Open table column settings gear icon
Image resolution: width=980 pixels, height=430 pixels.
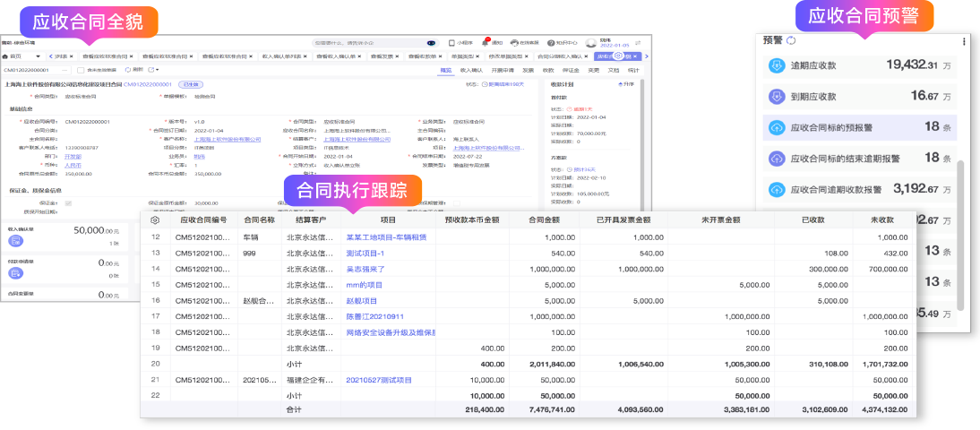coord(155,219)
